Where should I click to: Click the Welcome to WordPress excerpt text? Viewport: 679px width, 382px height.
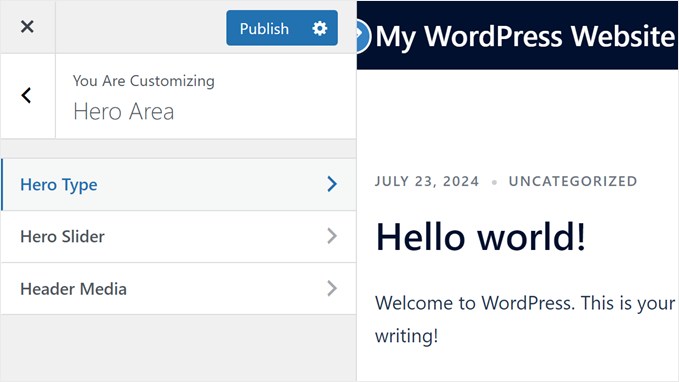(x=525, y=319)
